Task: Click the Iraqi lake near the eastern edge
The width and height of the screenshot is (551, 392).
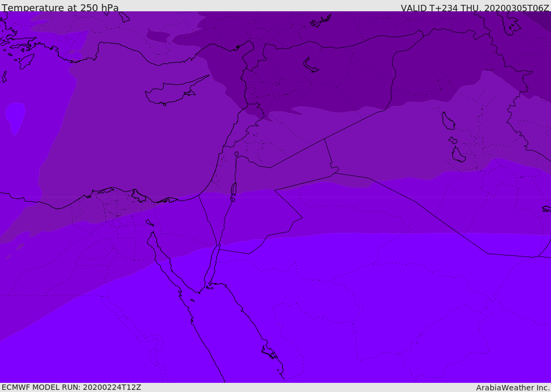Action: pos(448,121)
